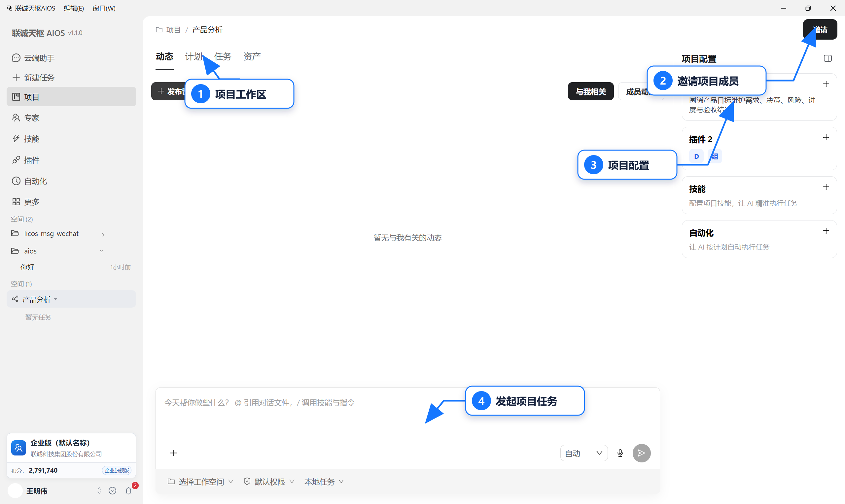Click the 邀请 invite button
This screenshot has height=504, width=845.
pyautogui.click(x=820, y=30)
